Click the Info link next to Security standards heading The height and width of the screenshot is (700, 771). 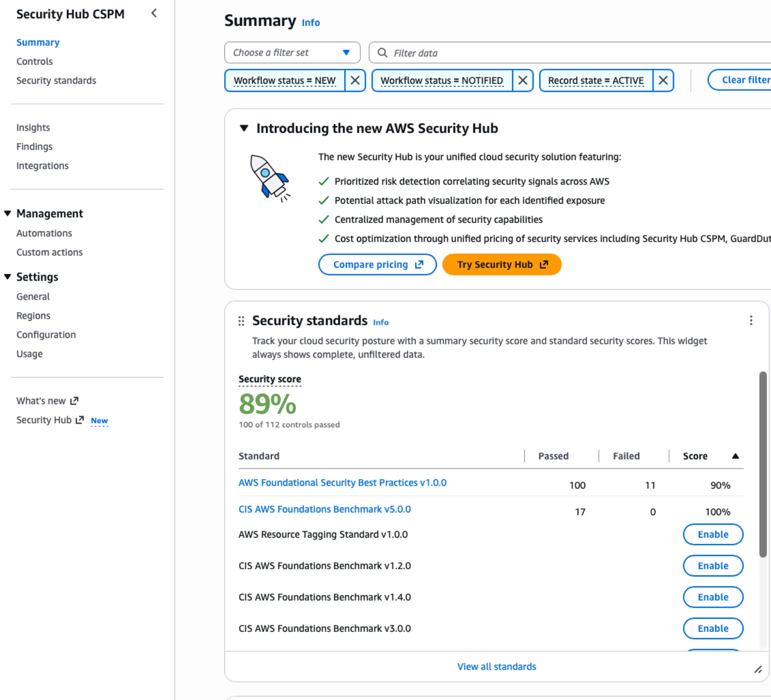[381, 322]
